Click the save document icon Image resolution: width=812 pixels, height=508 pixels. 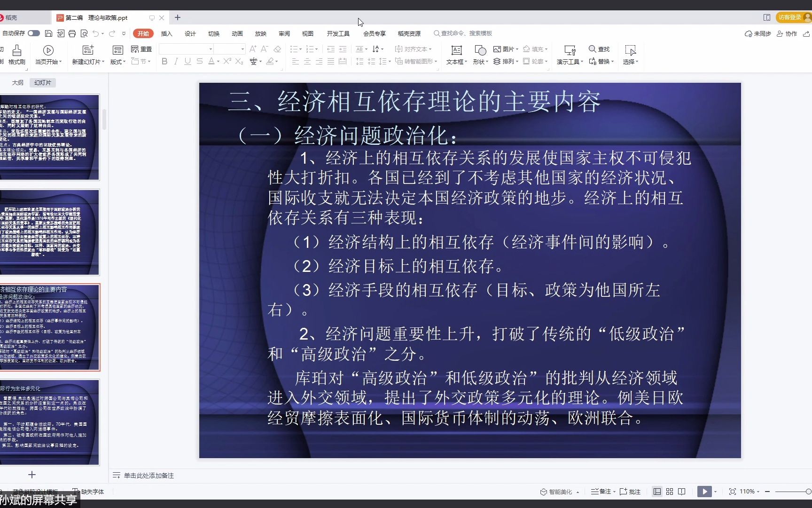pyautogui.click(x=48, y=33)
